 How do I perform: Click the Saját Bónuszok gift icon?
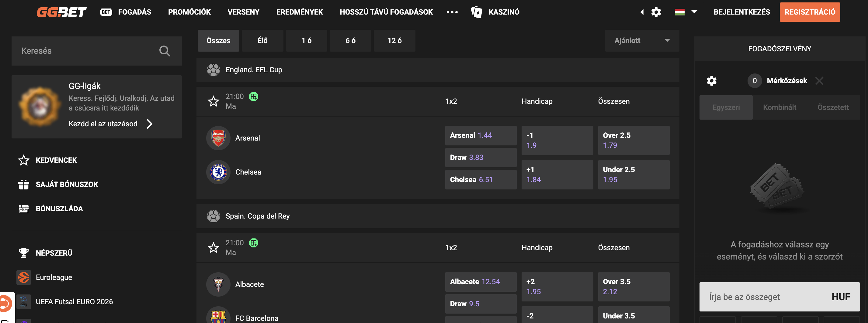coord(24,184)
